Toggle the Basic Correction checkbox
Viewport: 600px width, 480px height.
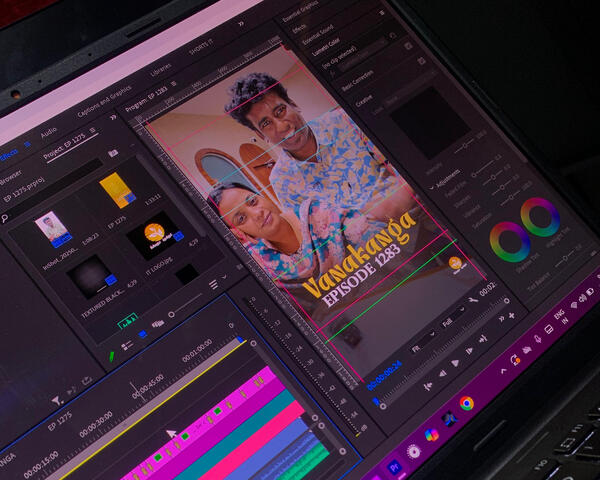[x=408, y=46]
